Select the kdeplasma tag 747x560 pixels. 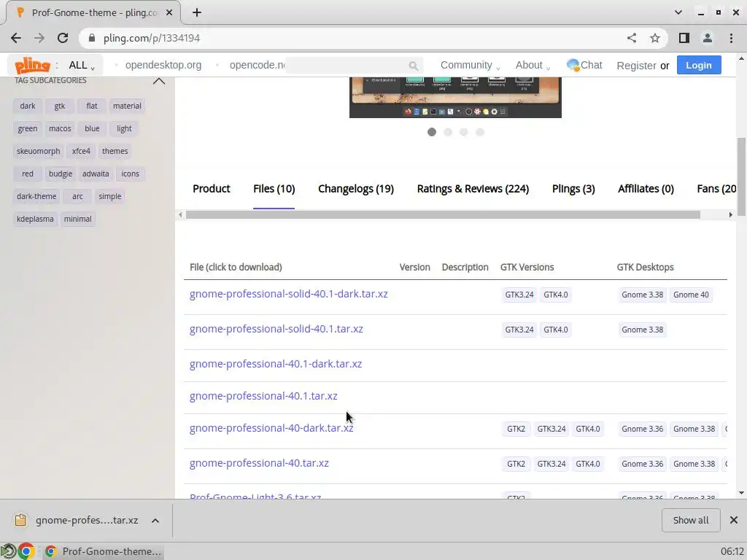click(35, 219)
